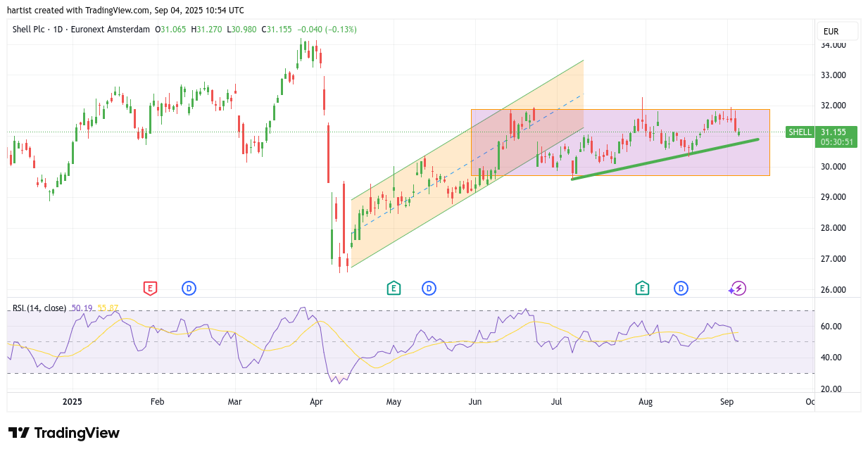
Task: Click the 28.000 price axis label
Action: 834,228
